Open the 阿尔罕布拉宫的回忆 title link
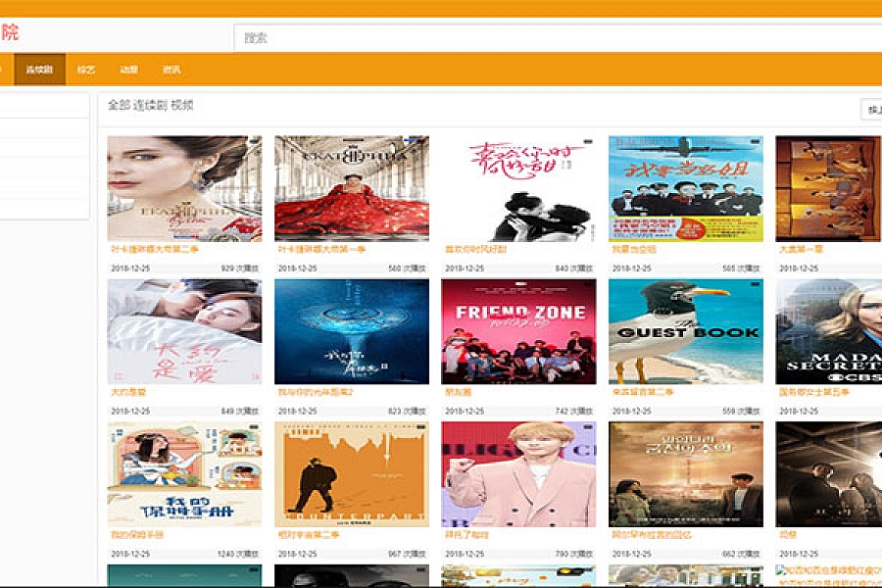Screen dimensions: 882x588 click(652, 535)
